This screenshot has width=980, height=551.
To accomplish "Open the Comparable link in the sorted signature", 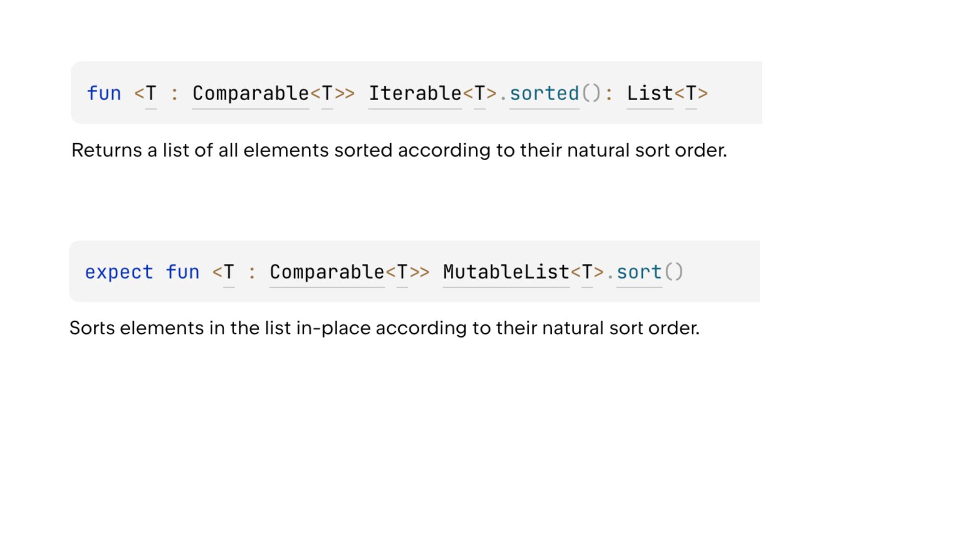I will pyautogui.click(x=251, y=93).
